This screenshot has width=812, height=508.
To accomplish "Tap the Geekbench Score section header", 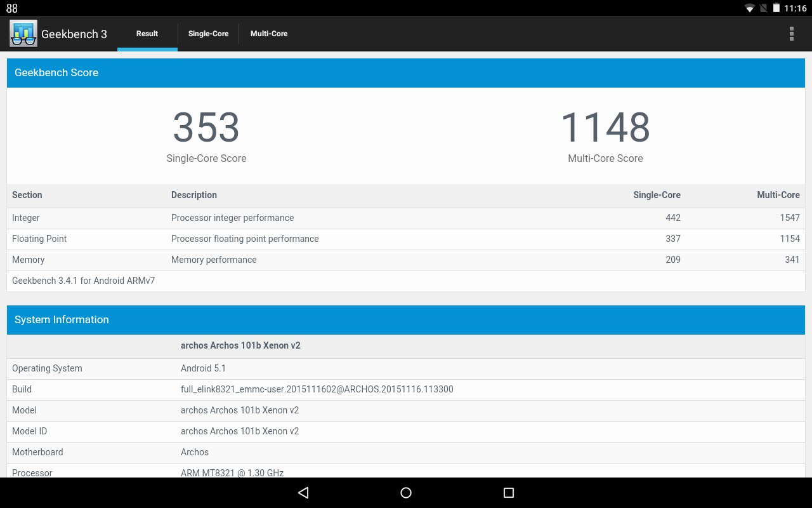I will pyautogui.click(x=406, y=73).
